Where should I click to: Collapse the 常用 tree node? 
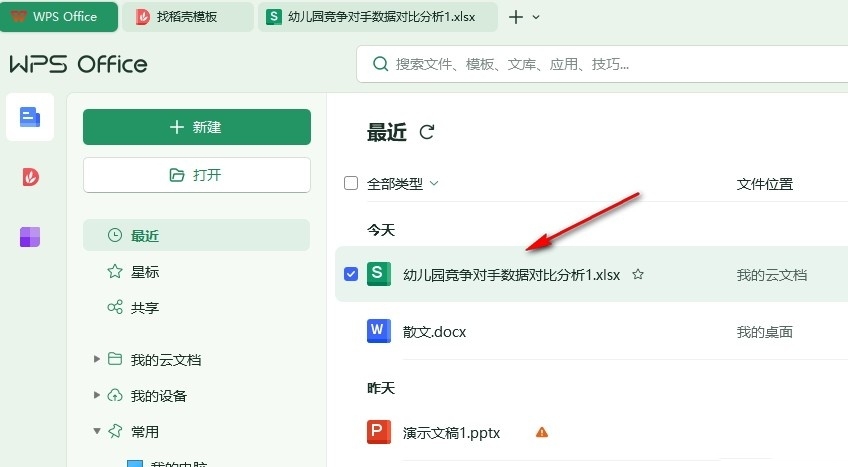[97, 431]
